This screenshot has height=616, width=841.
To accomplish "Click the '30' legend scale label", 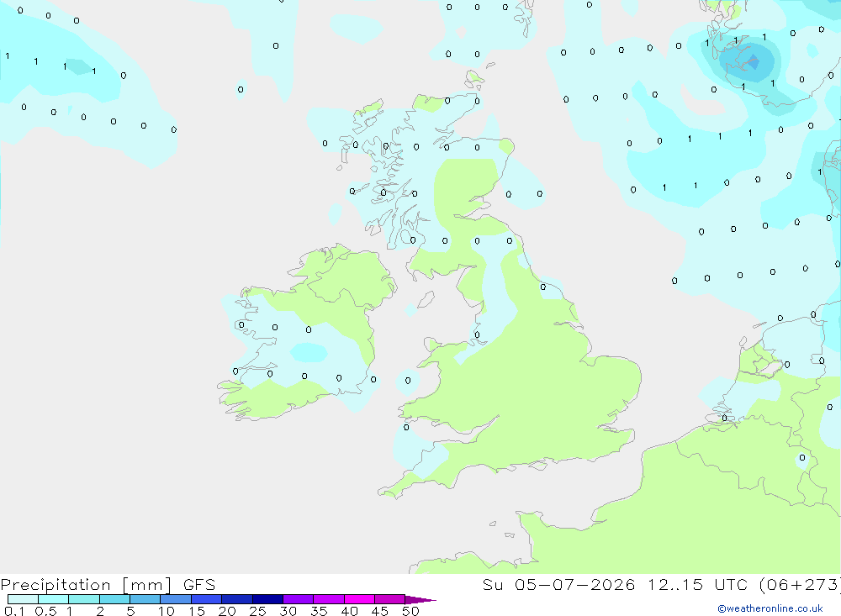I will click(x=288, y=611).
